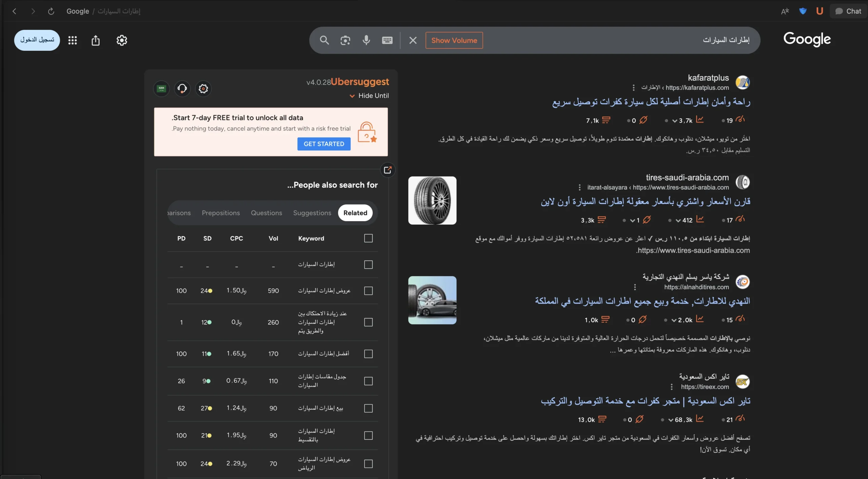Switch to the Questions tab
Image resolution: width=868 pixels, height=479 pixels.
267,213
